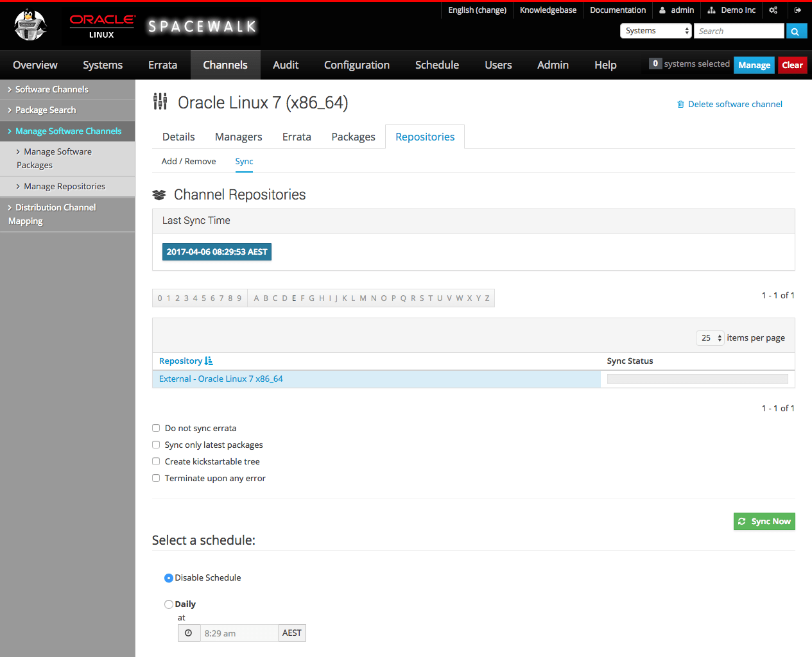
Task: Click the Channel Repositories stack icon
Action: coord(159,195)
